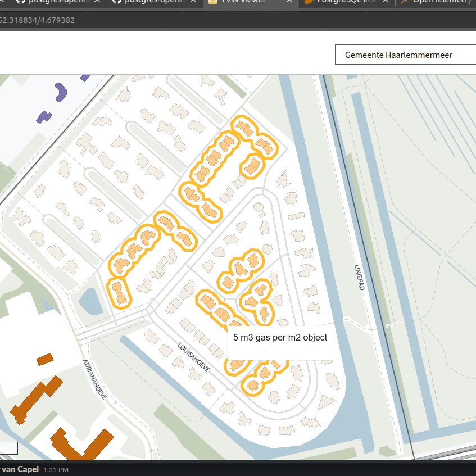This screenshot has height=476, width=476.
Task: Click the large purple building on the map
Action: [60, 92]
